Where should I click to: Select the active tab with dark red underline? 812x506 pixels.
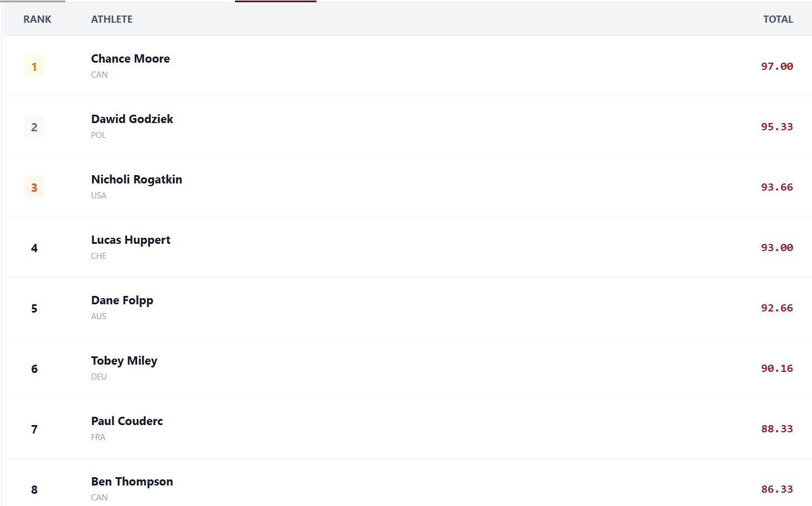[x=275, y=1]
